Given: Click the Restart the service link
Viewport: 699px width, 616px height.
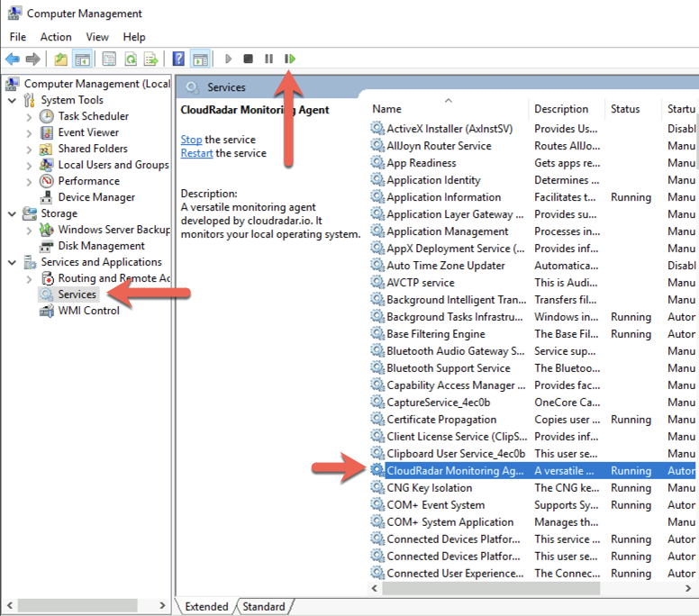Looking at the screenshot, I should [x=196, y=153].
